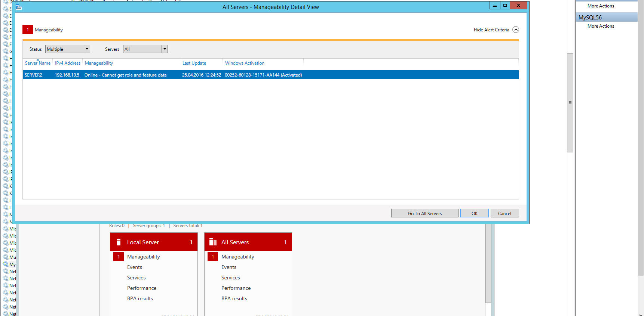This screenshot has height=316, width=644.
Task: Click the 00252-60128-15171-AA144 activation cell
Action: (x=263, y=75)
